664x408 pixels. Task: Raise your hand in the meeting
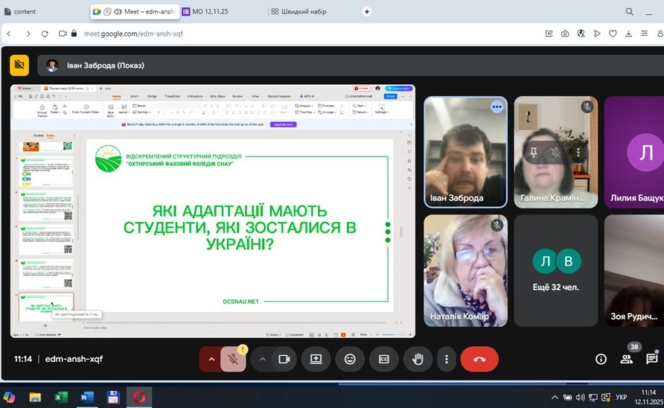[418, 359]
